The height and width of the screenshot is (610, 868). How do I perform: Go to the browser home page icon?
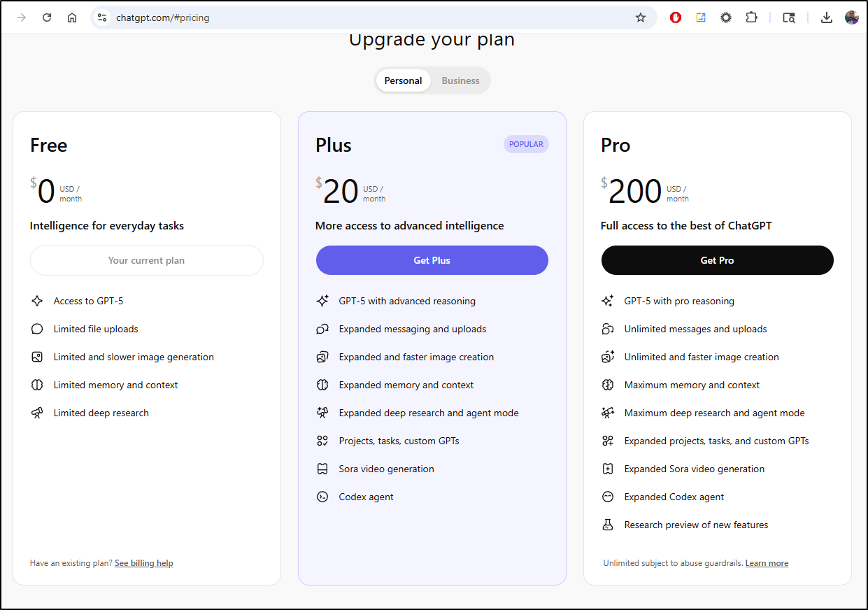click(72, 17)
